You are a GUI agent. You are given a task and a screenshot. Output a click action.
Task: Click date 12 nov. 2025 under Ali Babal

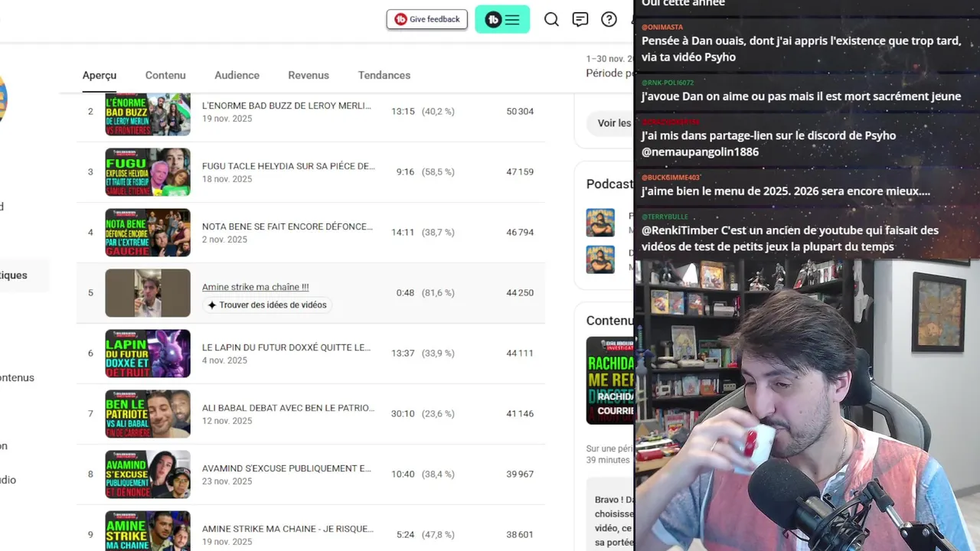(227, 421)
